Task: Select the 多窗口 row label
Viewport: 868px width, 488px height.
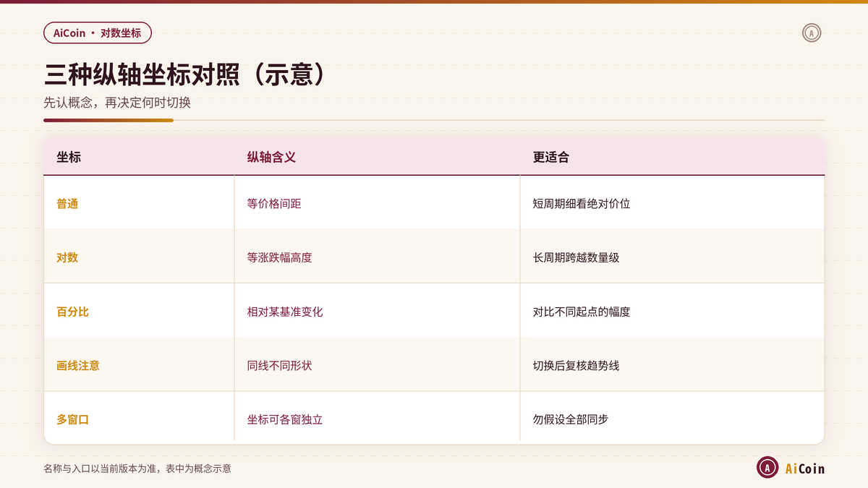Action: coord(73,419)
